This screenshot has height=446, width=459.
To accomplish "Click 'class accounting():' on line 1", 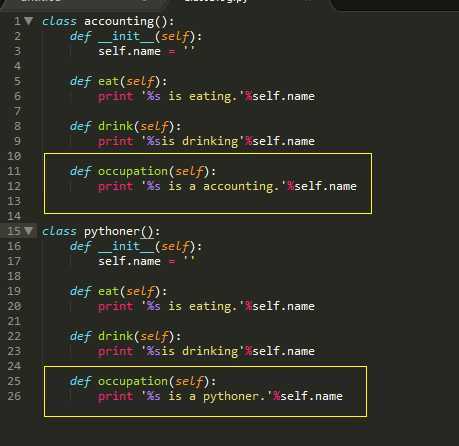I will (108, 21).
